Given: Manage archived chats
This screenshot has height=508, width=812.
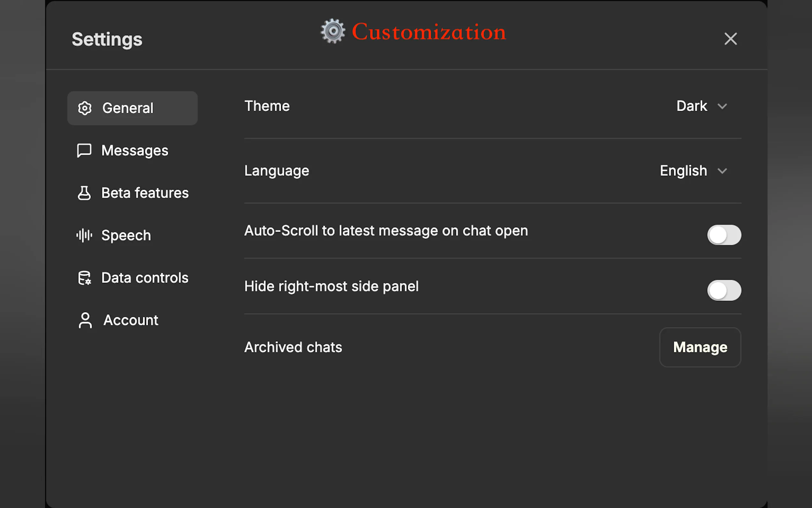Looking at the screenshot, I should (x=700, y=347).
